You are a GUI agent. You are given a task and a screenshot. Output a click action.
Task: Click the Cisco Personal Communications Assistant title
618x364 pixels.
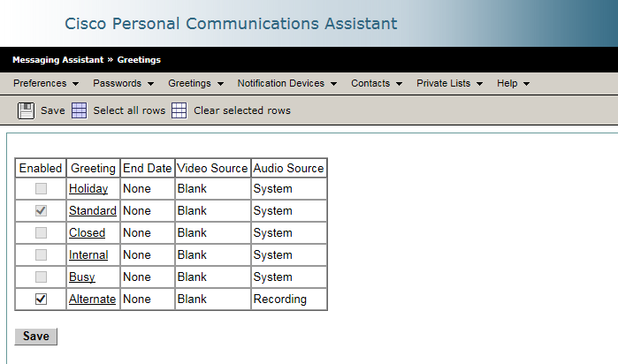[x=231, y=24]
